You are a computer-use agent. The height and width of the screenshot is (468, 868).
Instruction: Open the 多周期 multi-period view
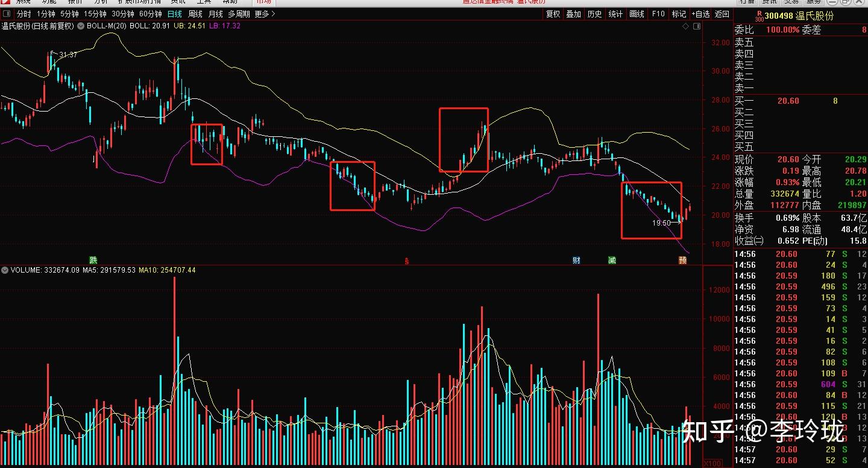click(239, 14)
